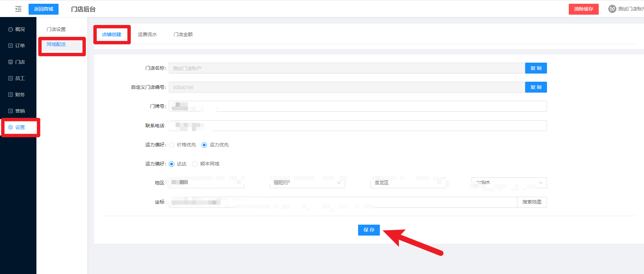The width and height of the screenshot is (644, 274).
Task: Select the 达达 delivery radio button
Action: coord(172,164)
